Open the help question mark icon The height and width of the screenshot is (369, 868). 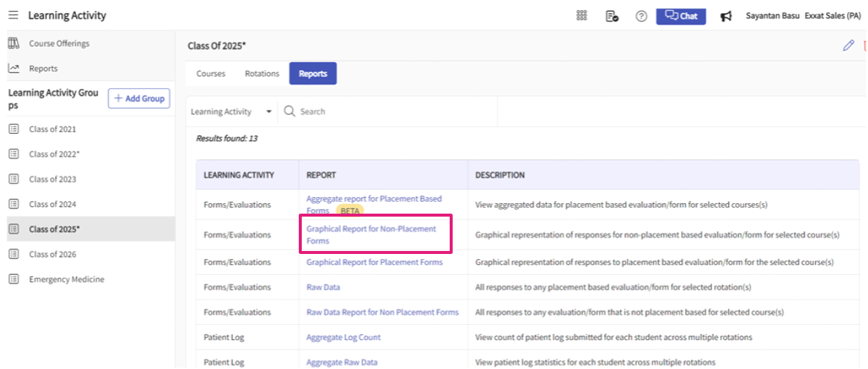(641, 16)
